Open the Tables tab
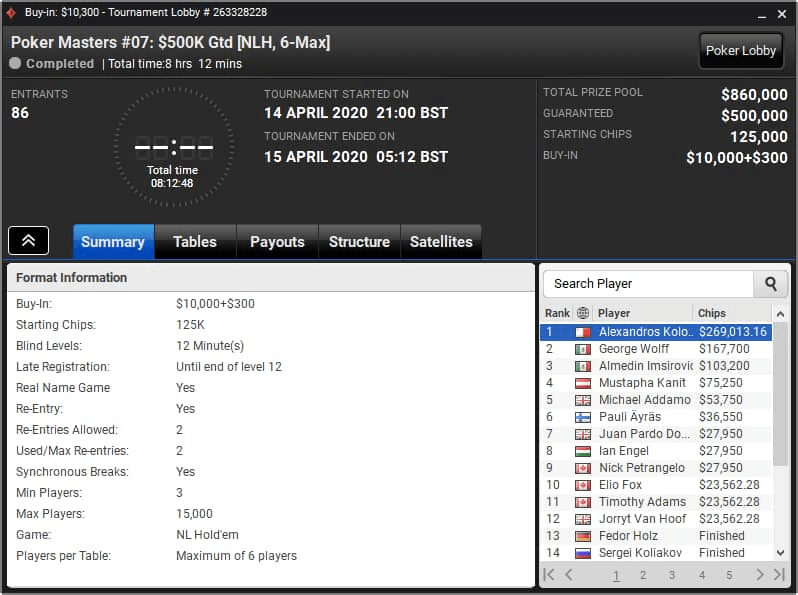The height and width of the screenshot is (595, 798). [x=195, y=242]
